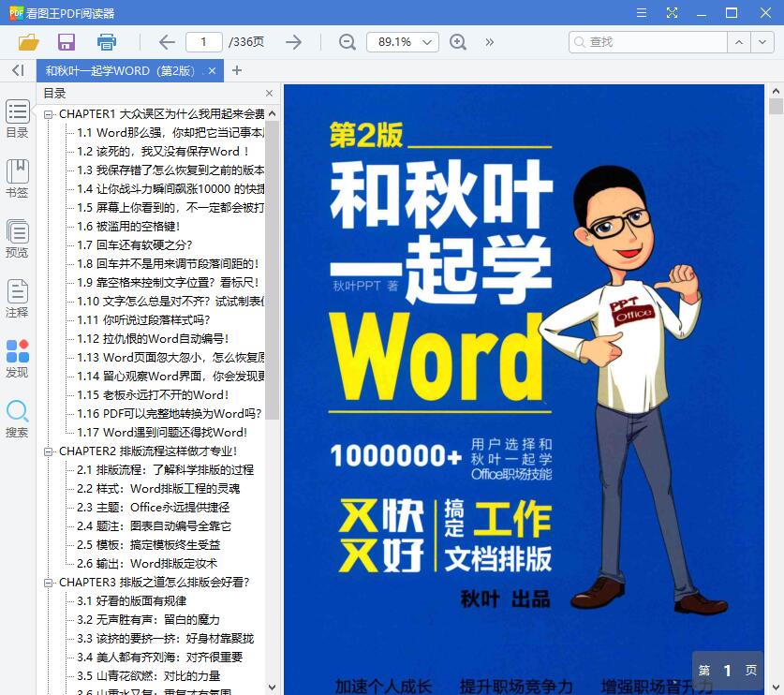Collapse the CHAPTER1 outline node

tap(48, 114)
